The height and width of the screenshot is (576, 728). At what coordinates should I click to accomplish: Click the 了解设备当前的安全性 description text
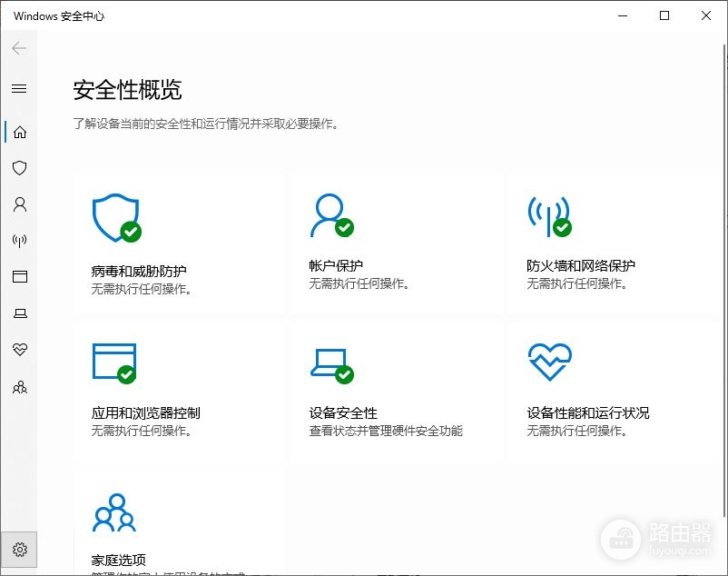click(205, 124)
